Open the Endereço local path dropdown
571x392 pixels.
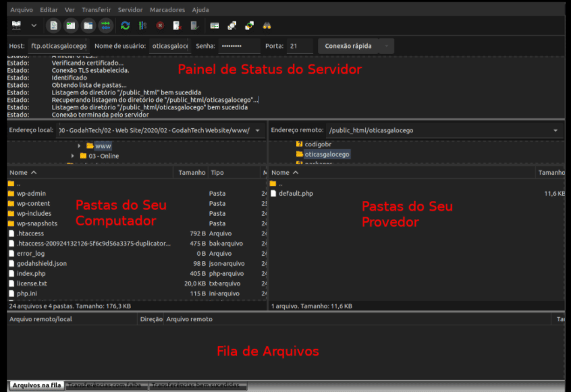257,130
